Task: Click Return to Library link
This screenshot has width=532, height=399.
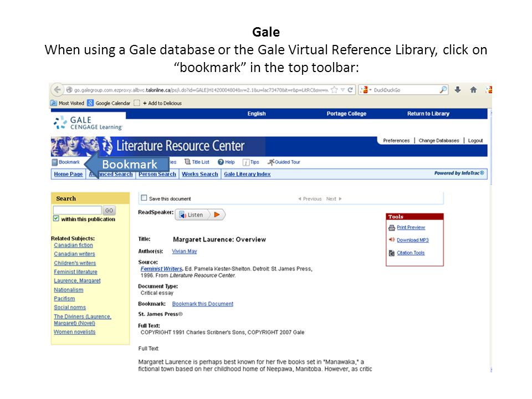Action: click(428, 114)
